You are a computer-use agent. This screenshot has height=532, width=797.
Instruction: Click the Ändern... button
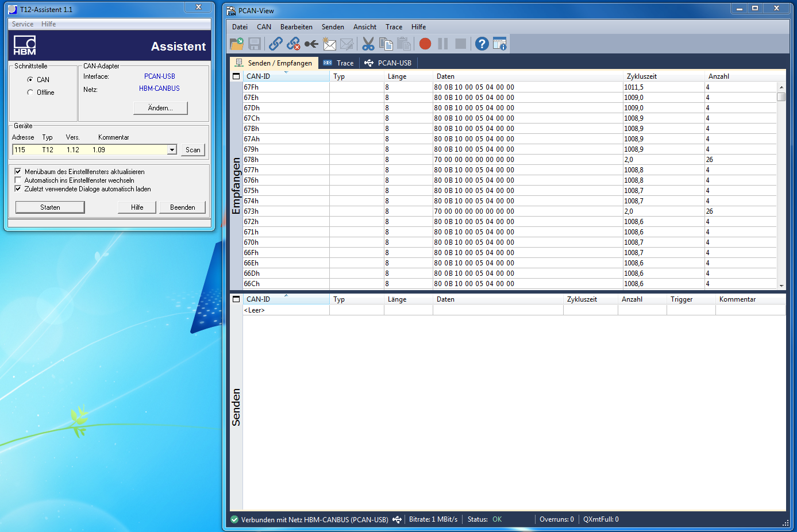point(160,108)
